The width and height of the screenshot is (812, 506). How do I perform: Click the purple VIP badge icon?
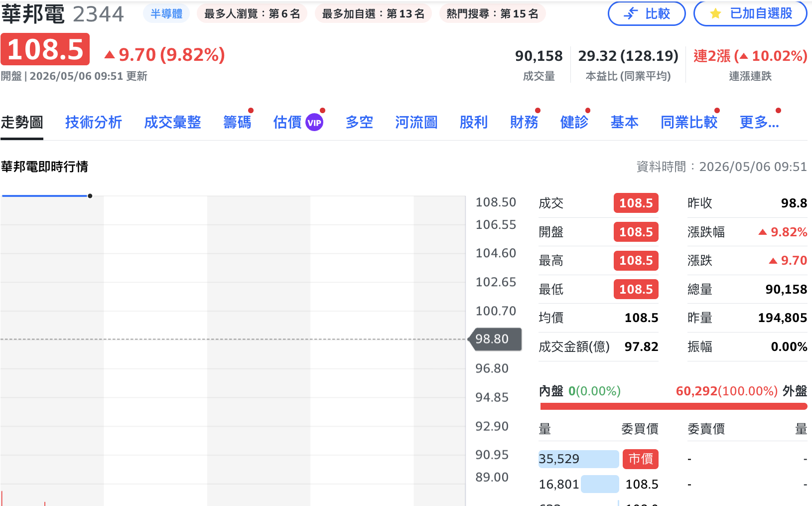[x=314, y=123]
